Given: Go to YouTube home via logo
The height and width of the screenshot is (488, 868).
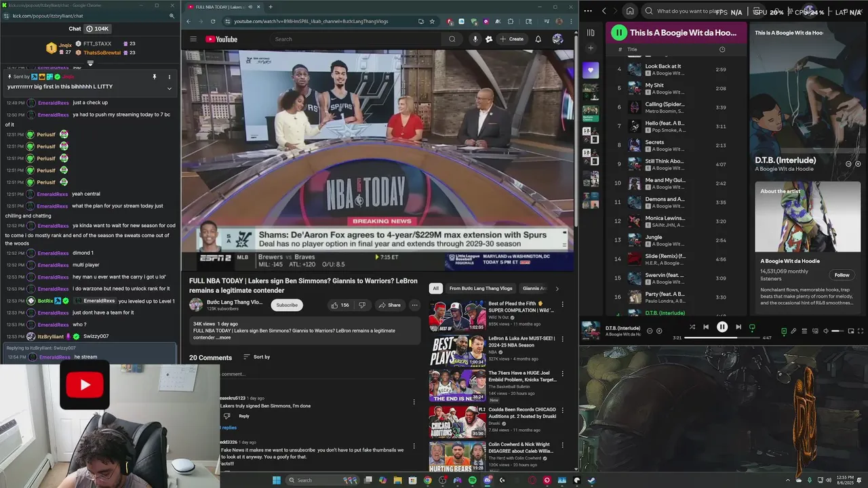Looking at the screenshot, I should pyautogui.click(x=222, y=39).
